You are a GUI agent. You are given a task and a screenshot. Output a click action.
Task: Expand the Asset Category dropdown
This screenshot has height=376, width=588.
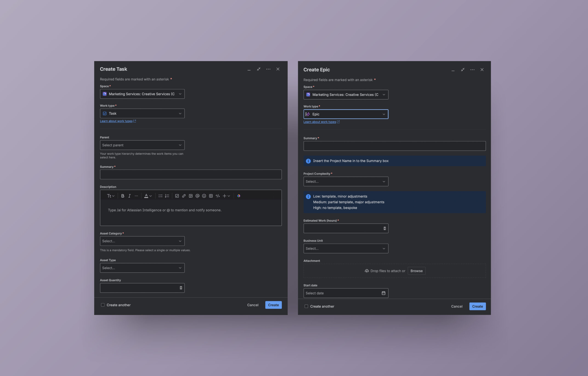pyautogui.click(x=142, y=241)
